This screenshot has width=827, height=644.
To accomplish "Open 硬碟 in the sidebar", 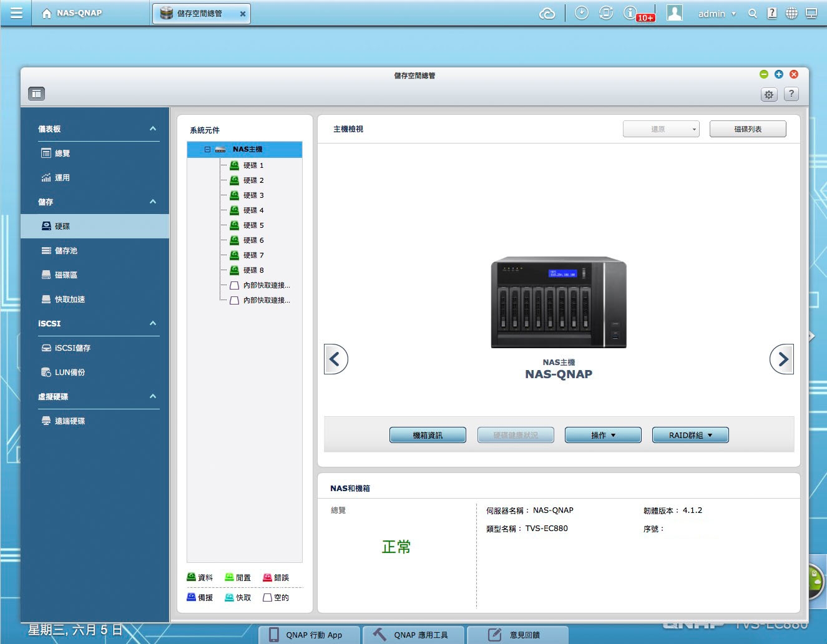I will coord(95,226).
